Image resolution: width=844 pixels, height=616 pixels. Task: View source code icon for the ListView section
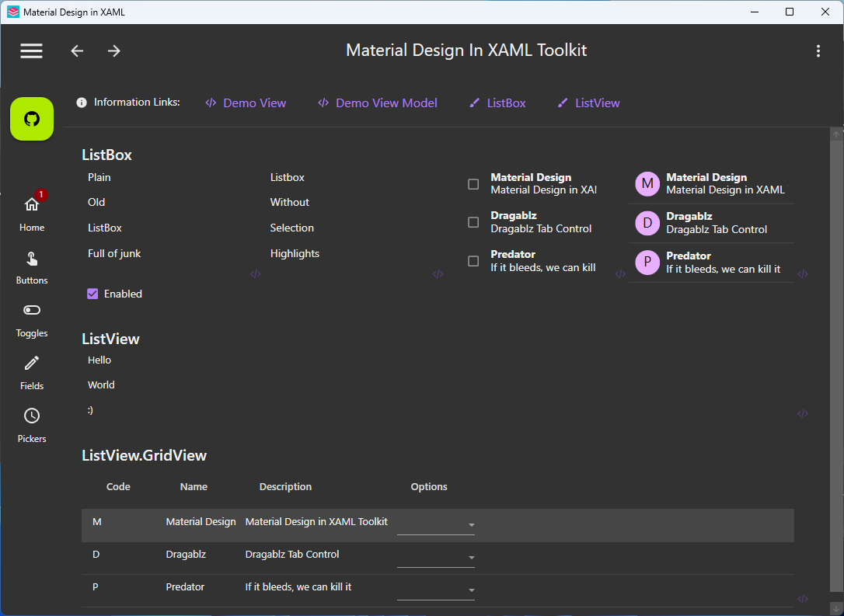[803, 414]
